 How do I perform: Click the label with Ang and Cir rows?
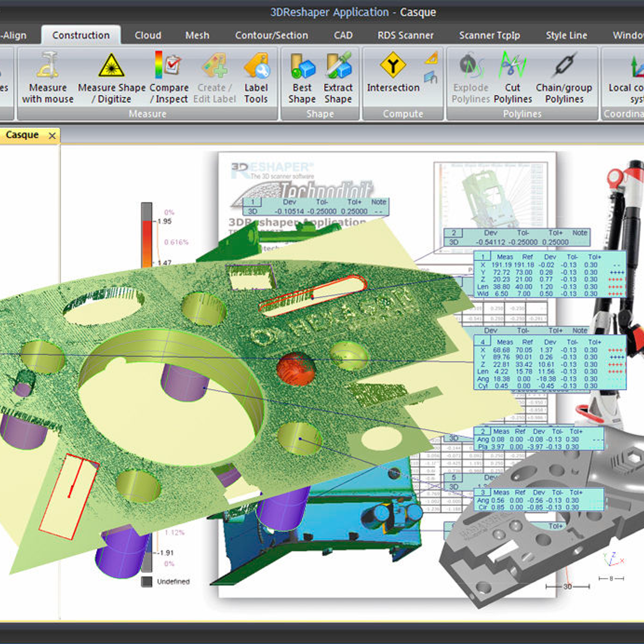[539, 500]
